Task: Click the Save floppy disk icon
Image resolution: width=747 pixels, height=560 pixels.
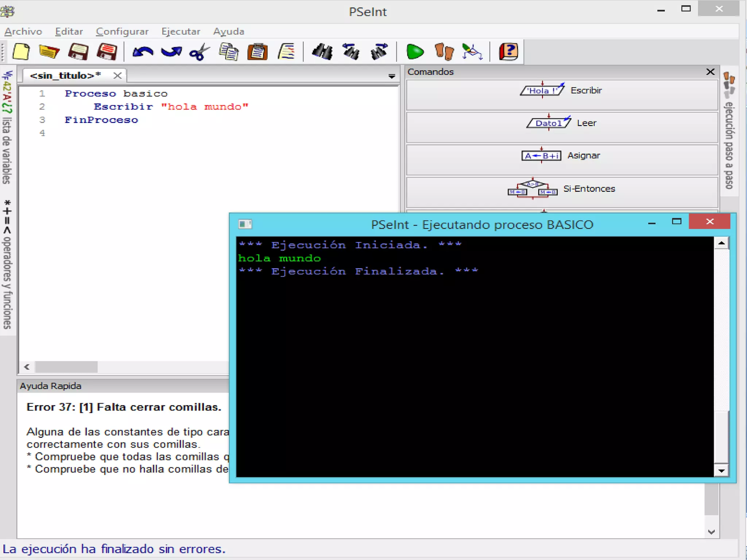Action: point(78,51)
